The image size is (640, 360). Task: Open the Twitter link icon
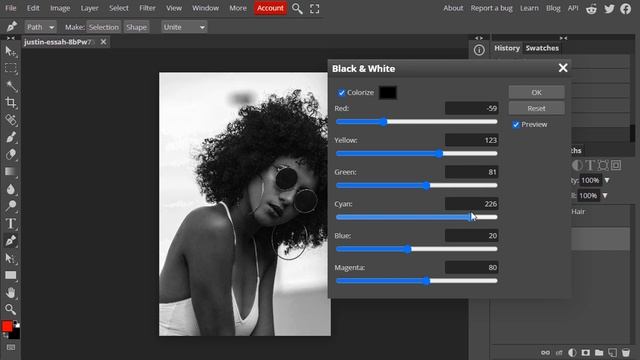click(609, 9)
